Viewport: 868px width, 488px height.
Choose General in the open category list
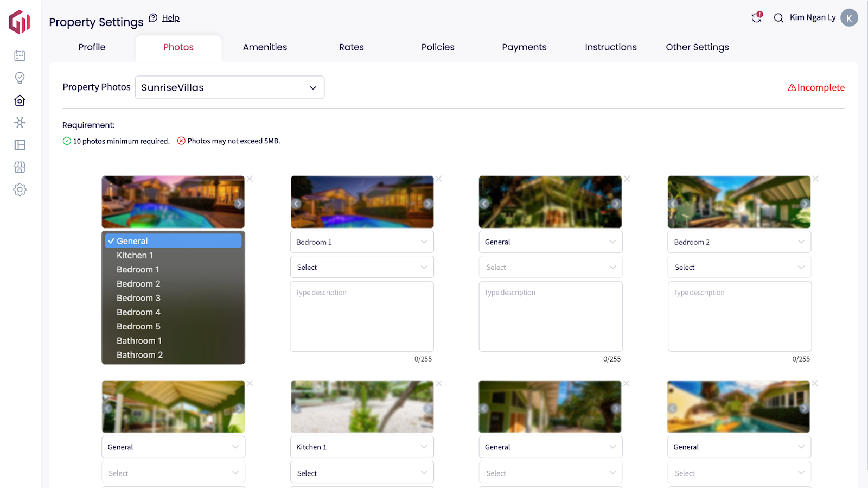[x=173, y=241]
